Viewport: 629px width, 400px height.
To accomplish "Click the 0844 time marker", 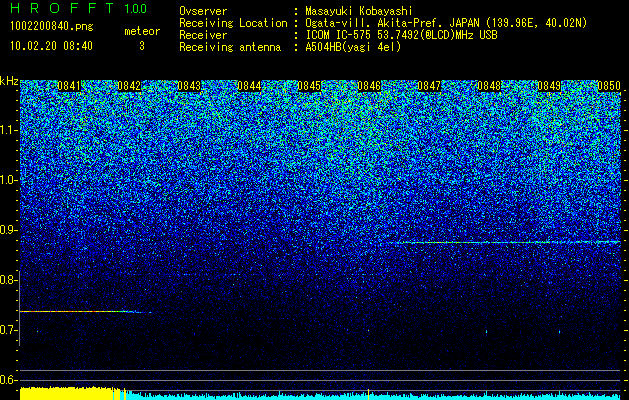I will click(249, 86).
